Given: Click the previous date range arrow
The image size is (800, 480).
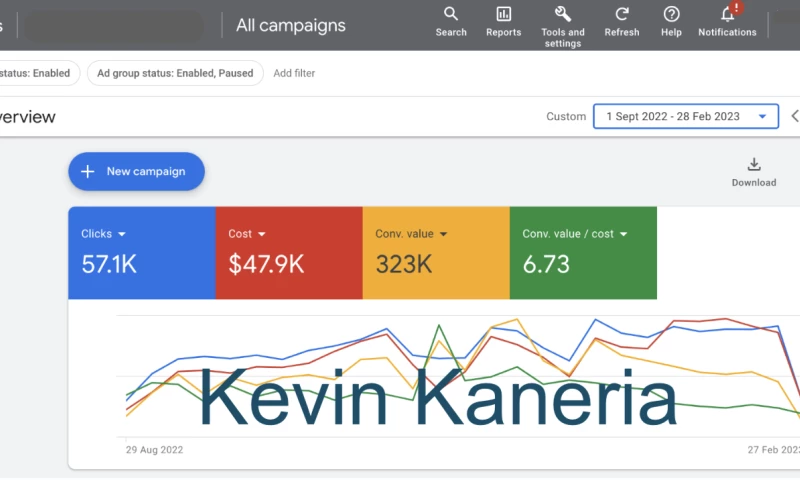Looking at the screenshot, I should (x=794, y=116).
